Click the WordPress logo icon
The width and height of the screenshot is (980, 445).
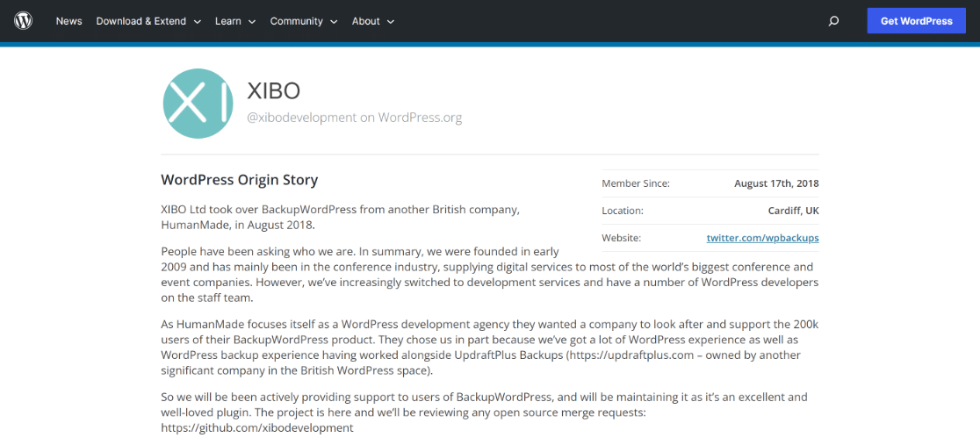pyautogui.click(x=23, y=21)
